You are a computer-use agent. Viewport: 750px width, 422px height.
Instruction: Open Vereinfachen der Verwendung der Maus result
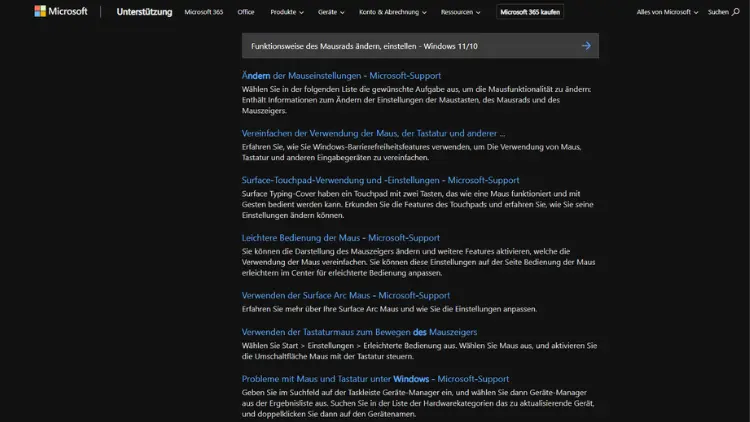373,133
